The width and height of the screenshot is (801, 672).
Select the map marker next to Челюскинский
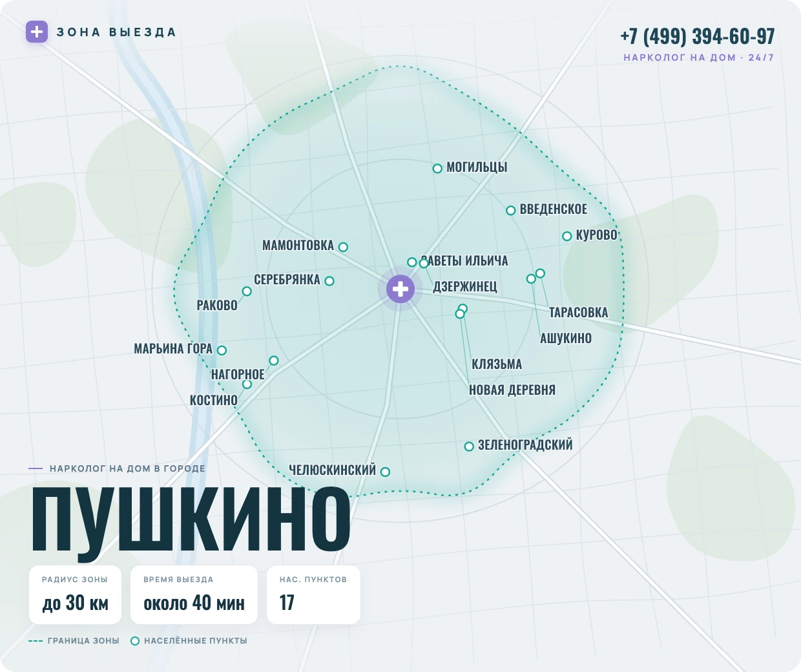coord(386,472)
